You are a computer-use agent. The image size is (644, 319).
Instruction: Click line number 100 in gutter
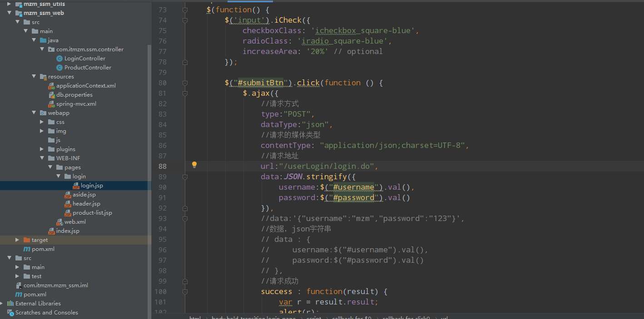pyautogui.click(x=160, y=291)
